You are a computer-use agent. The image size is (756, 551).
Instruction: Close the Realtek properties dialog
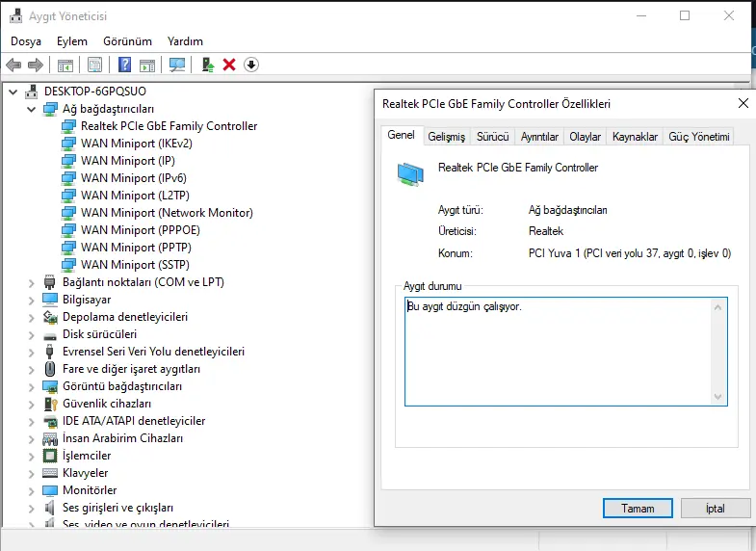coord(743,103)
